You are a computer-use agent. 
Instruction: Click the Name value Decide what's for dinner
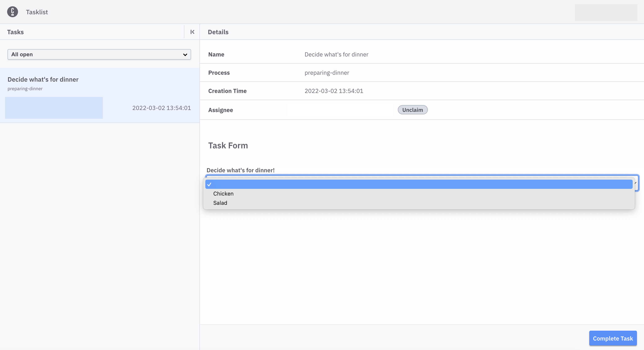click(336, 54)
